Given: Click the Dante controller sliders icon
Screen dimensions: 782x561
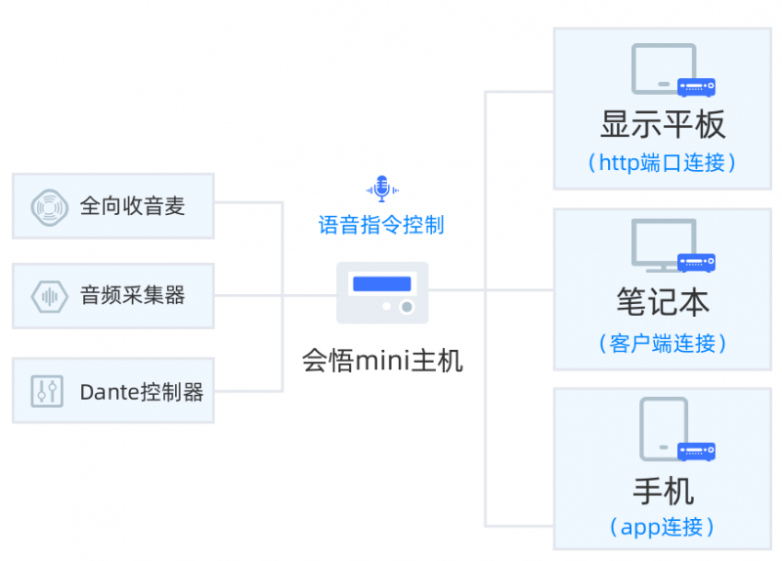Looking at the screenshot, I should 47,391.
